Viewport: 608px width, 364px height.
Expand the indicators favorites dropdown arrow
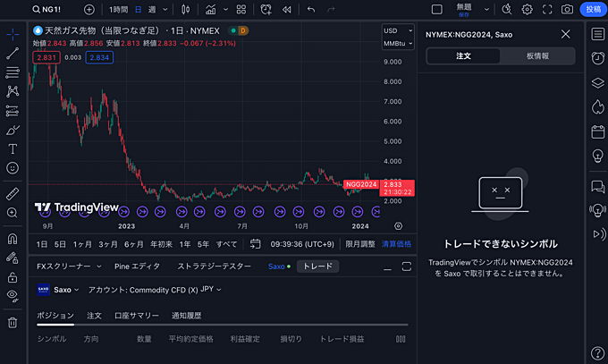[225, 9]
